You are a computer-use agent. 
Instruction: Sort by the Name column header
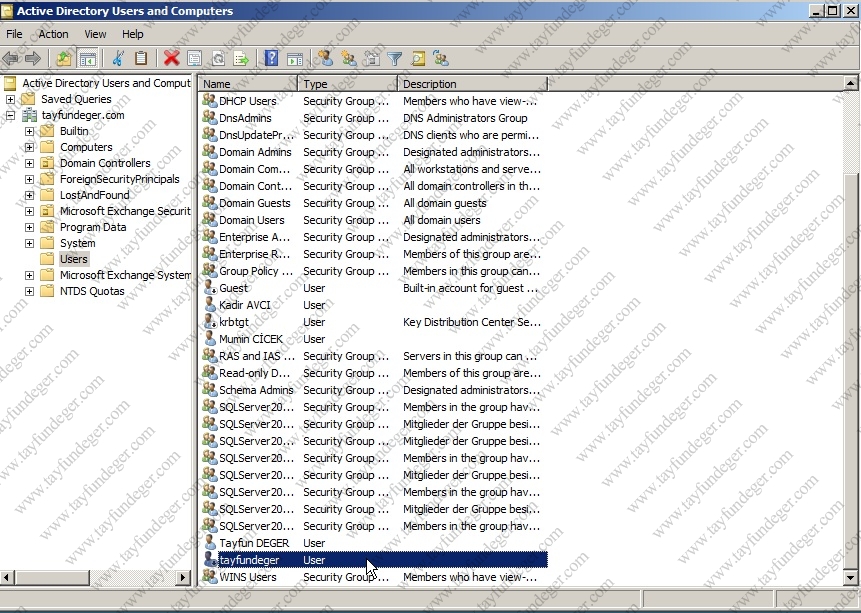point(248,83)
